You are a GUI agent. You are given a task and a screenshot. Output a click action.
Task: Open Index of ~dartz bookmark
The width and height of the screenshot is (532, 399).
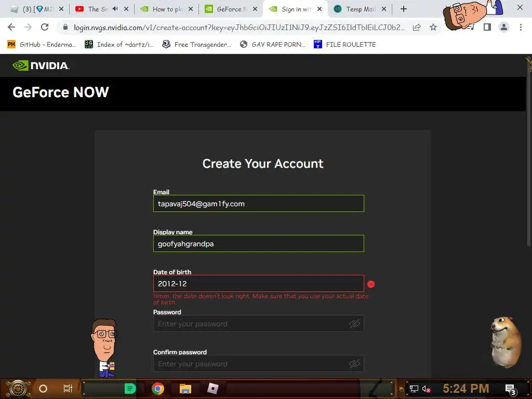pyautogui.click(x=119, y=45)
